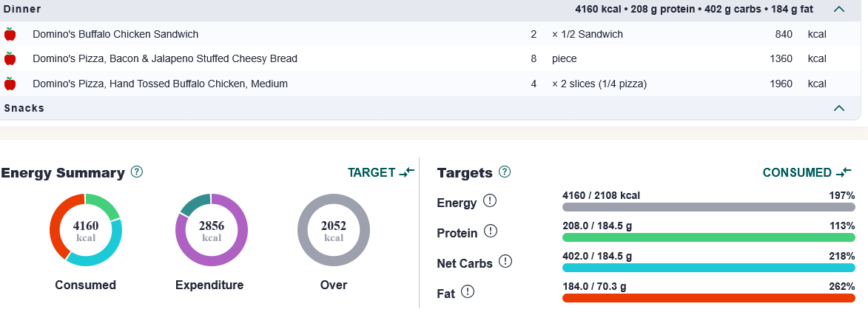Viewport: 868px width, 318px height.
Task: Click the green Protein progress bar
Action: click(x=709, y=237)
